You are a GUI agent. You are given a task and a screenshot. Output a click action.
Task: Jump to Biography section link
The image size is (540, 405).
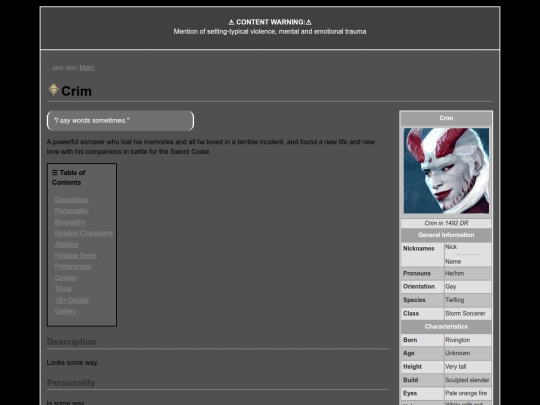[70, 222]
